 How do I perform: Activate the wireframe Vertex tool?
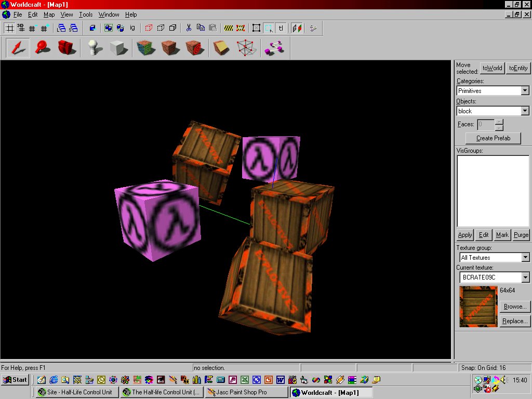(x=246, y=48)
